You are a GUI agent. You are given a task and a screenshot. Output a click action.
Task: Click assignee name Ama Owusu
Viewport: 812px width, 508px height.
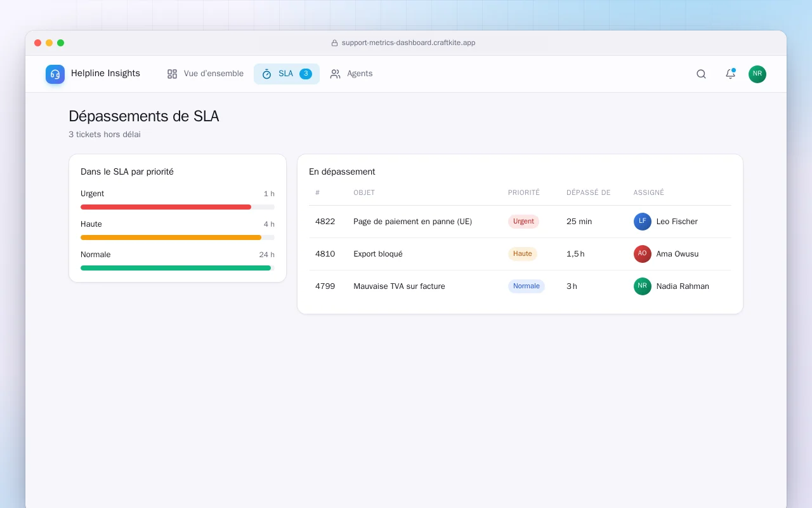click(x=678, y=254)
